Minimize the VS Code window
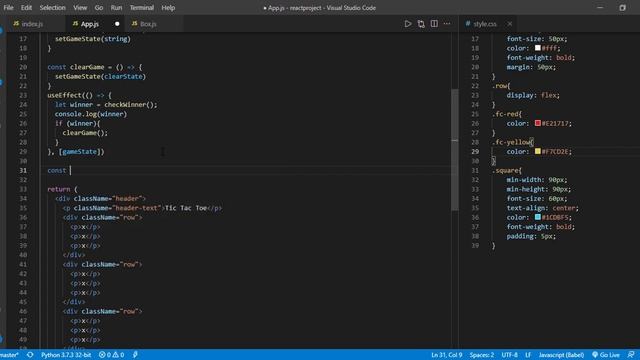 point(600,7)
